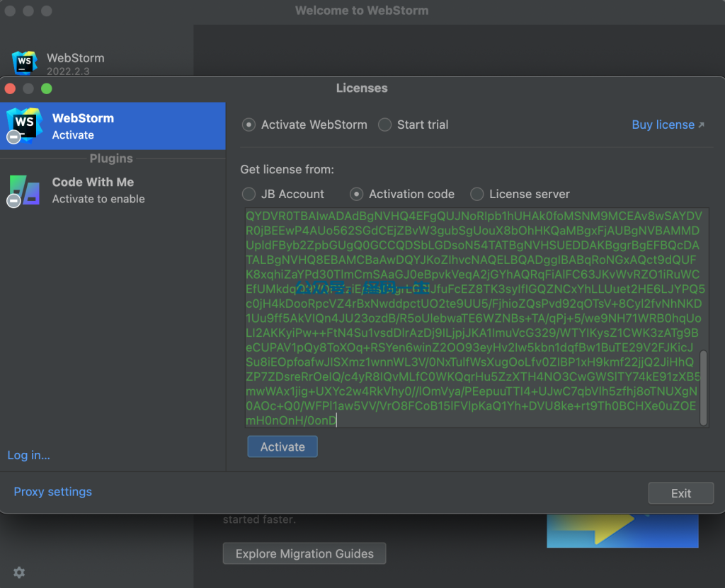This screenshot has width=725, height=588.
Task: Select the Activate WebStorm radio button
Action: (249, 124)
